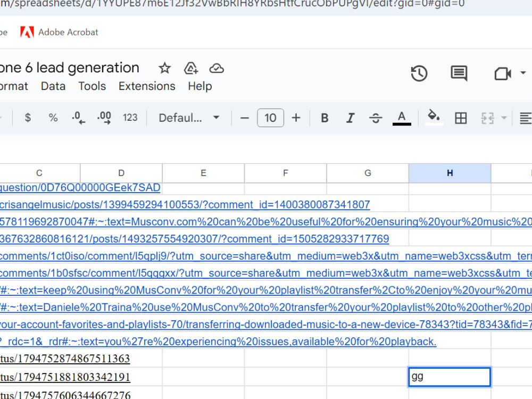532x399 pixels.
Task: Open the comments panel icon
Action: pos(459,73)
